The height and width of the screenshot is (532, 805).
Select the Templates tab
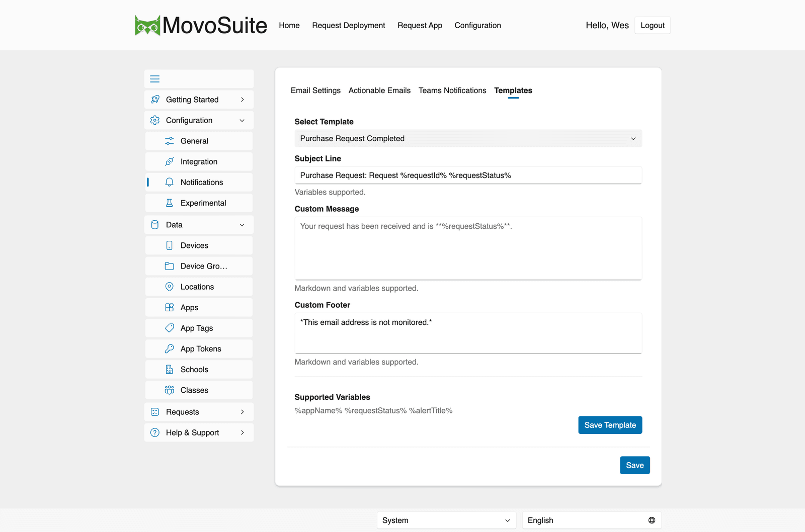[x=513, y=91]
